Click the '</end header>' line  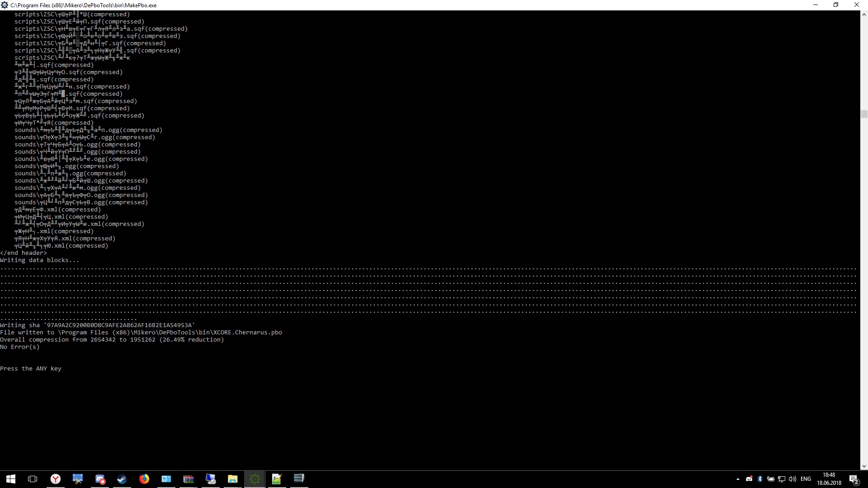(24, 253)
